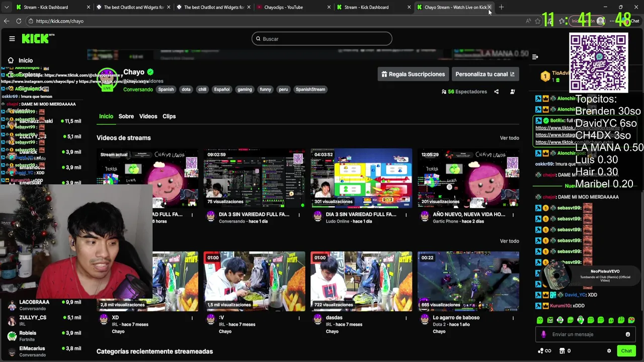Image resolution: width=644 pixels, height=362 pixels.
Task: Click the Conversando category link under Chayo
Action: click(x=138, y=89)
